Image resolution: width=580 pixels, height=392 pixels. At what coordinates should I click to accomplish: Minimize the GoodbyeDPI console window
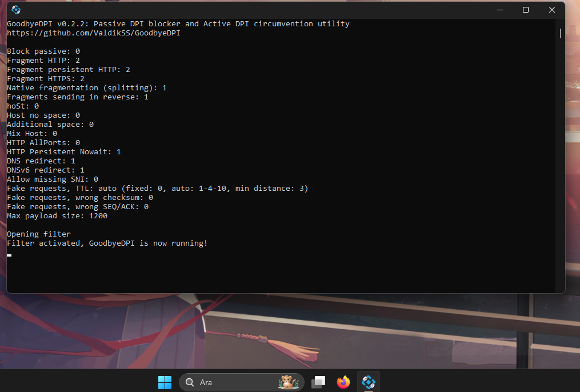(500, 10)
